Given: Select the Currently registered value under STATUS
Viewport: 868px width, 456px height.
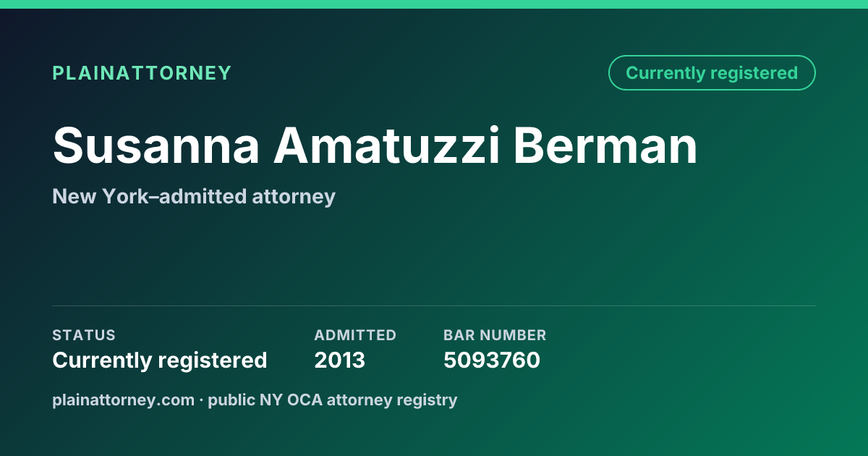Looking at the screenshot, I should tap(160, 360).
